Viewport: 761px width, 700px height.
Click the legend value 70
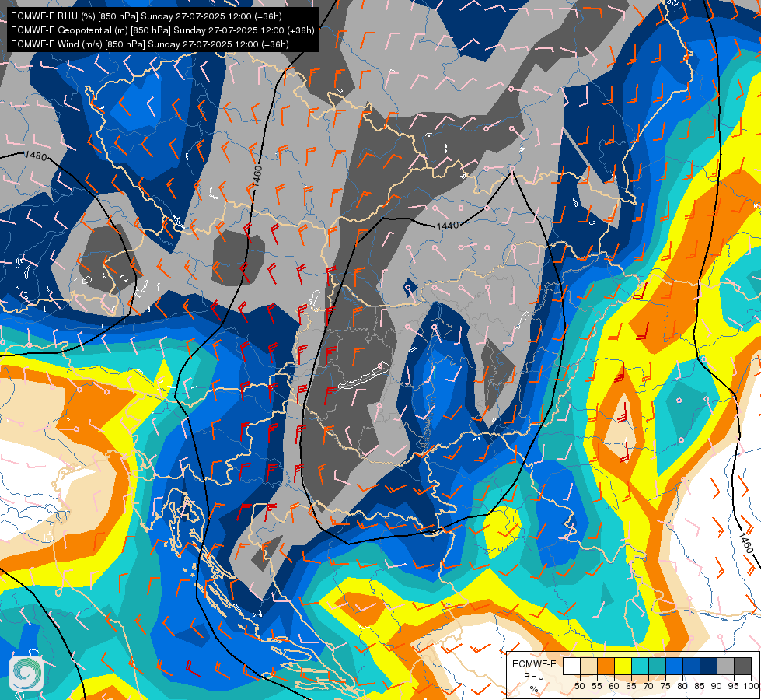tap(648, 686)
